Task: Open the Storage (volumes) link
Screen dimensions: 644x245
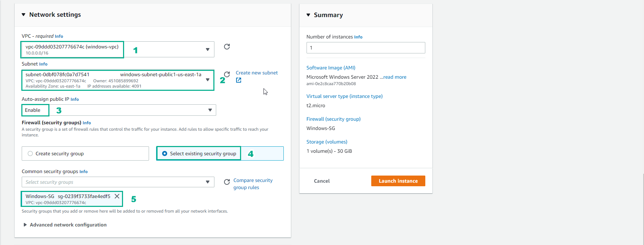Action: point(326,141)
